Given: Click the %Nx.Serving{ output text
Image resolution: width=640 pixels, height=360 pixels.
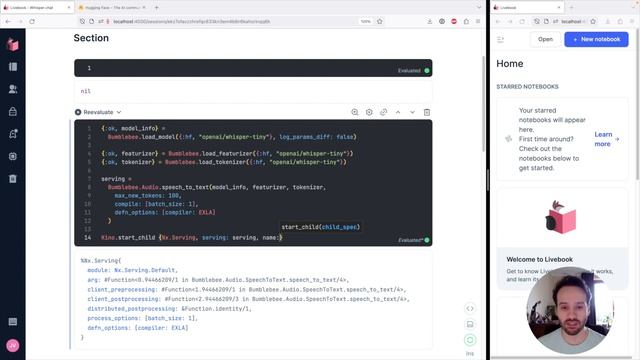Looking at the screenshot, I should click(101, 260).
